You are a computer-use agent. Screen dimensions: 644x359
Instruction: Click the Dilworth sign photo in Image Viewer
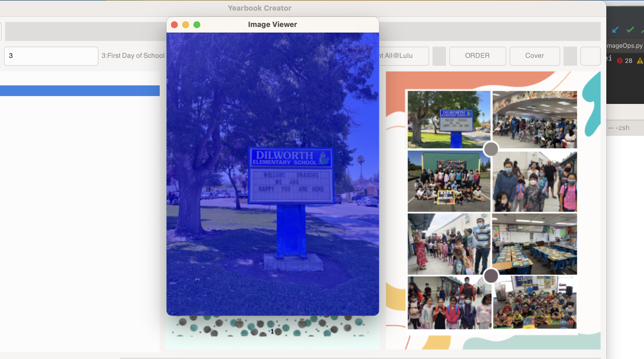point(273,174)
